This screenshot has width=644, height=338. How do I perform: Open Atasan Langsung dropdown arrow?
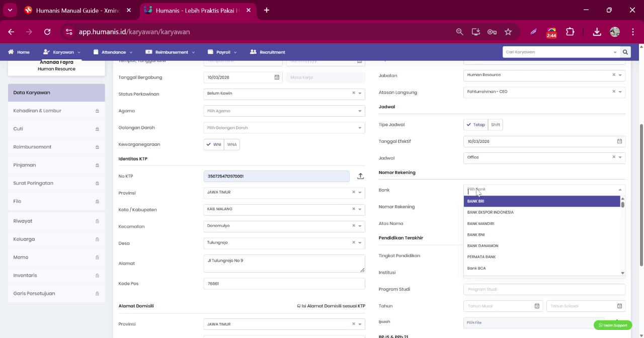point(620,92)
